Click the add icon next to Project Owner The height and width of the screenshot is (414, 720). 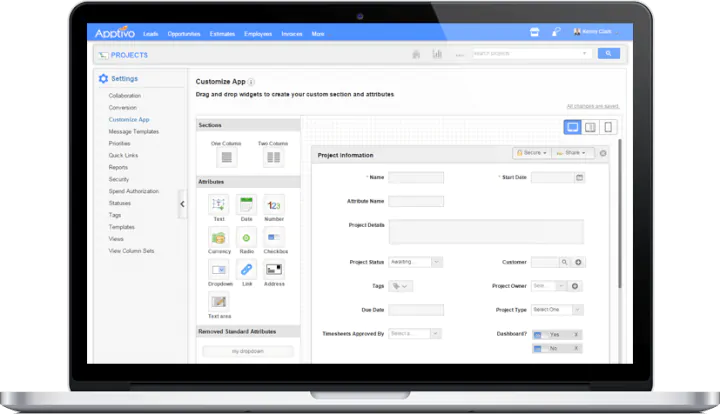click(x=575, y=286)
